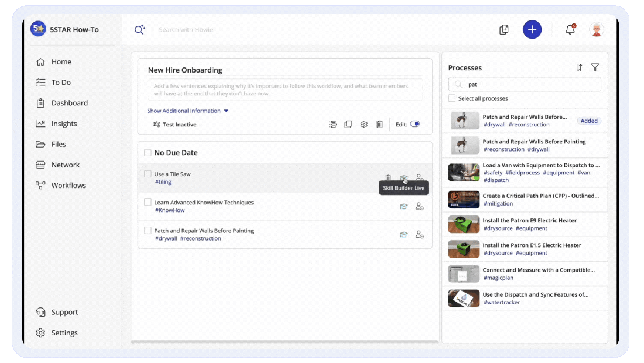Open the notifications bell
Viewport: 644px width, 363px height.
coord(570,29)
